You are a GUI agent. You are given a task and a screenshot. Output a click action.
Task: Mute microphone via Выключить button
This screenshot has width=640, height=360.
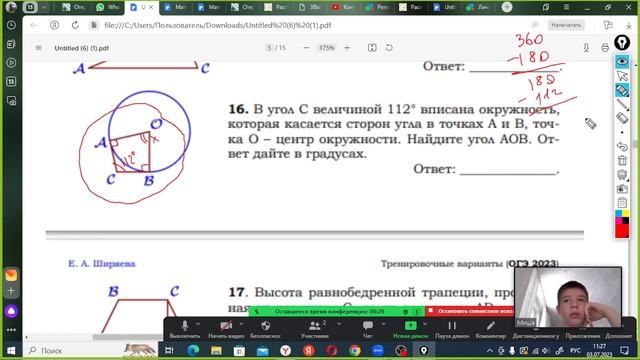pyautogui.click(x=184, y=329)
